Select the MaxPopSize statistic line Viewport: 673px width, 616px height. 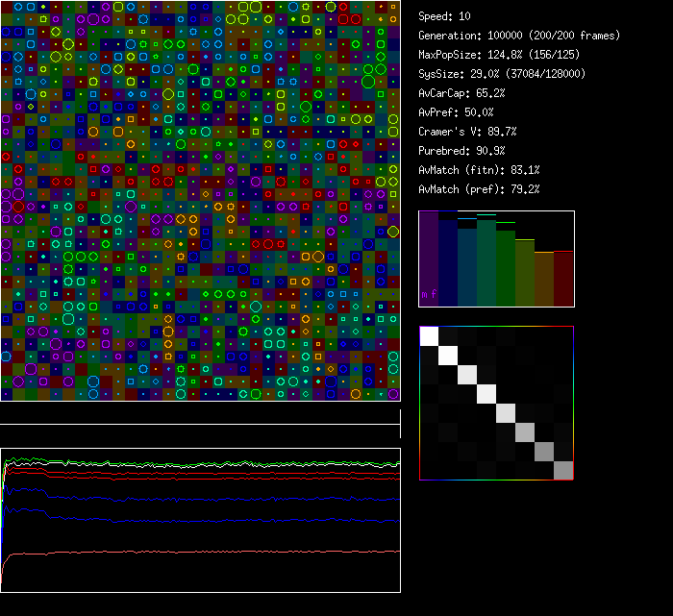click(499, 55)
